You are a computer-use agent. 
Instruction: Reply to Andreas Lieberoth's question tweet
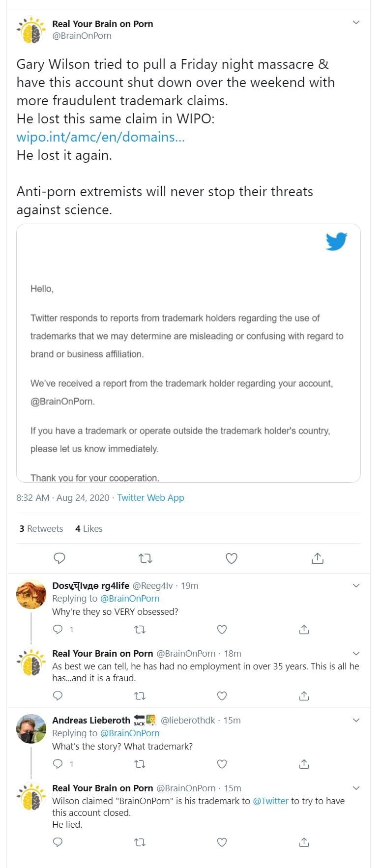(x=58, y=764)
